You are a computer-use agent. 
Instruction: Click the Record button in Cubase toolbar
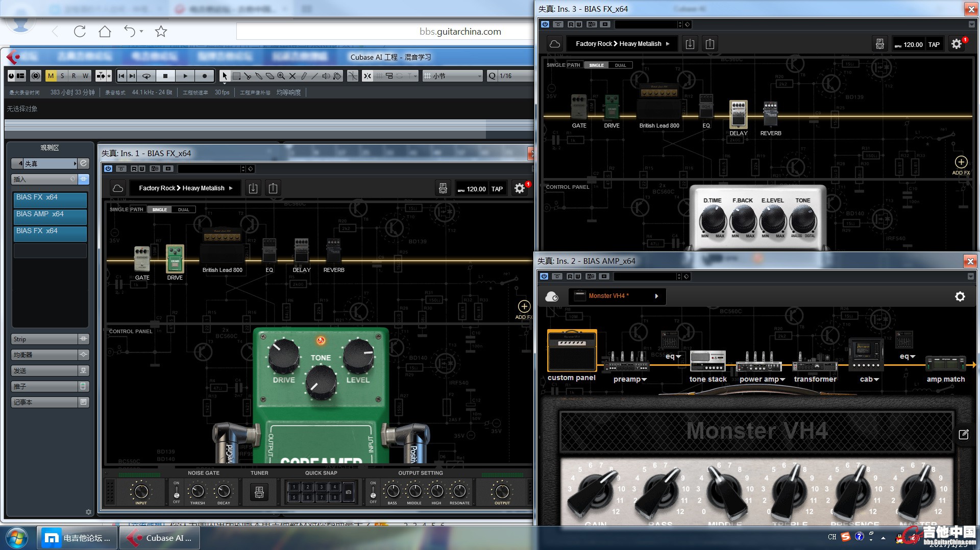[205, 76]
